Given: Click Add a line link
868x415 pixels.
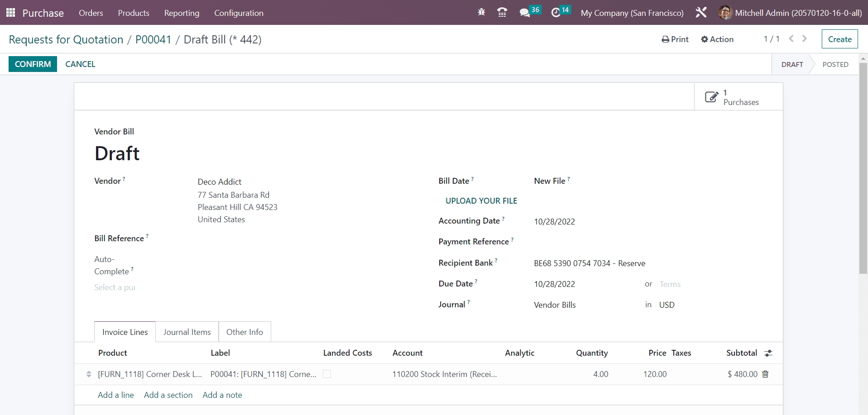Looking at the screenshot, I should click(116, 395).
